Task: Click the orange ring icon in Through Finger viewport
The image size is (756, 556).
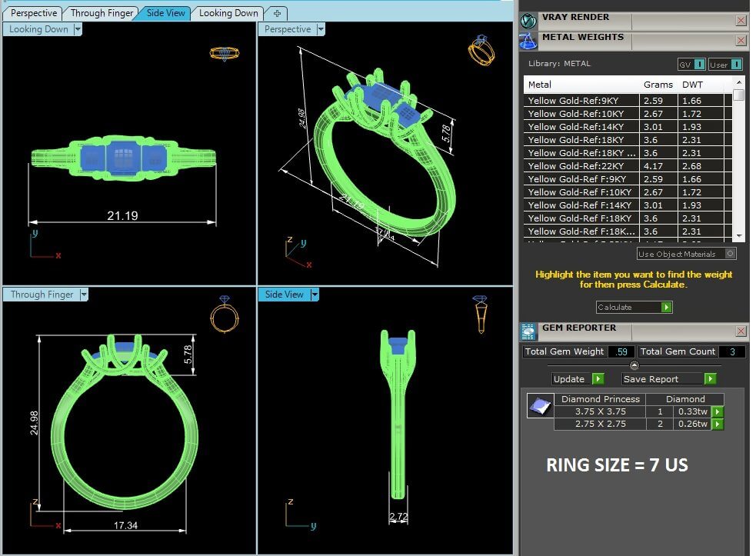Action: click(224, 315)
